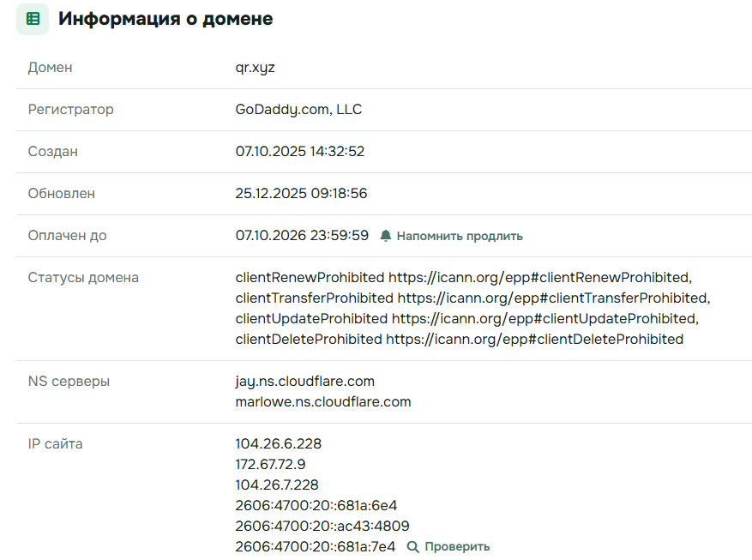The height and width of the screenshot is (560, 752).
Task: Click the green table icon beside the heading
Action: [x=33, y=19]
